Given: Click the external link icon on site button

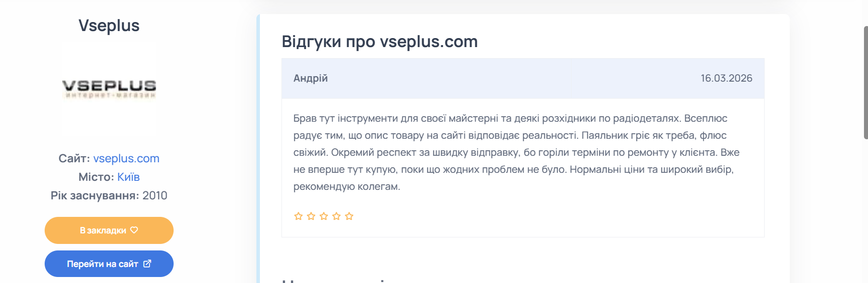Looking at the screenshot, I should (x=147, y=263).
